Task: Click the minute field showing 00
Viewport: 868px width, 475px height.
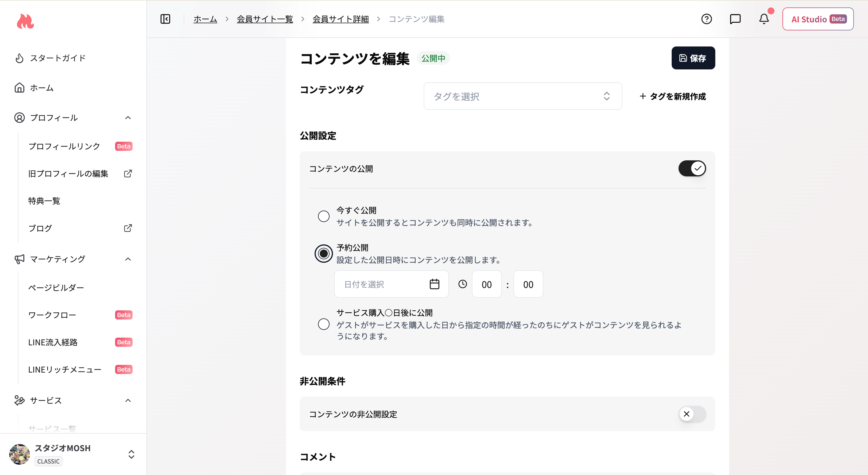Action: 528,285
